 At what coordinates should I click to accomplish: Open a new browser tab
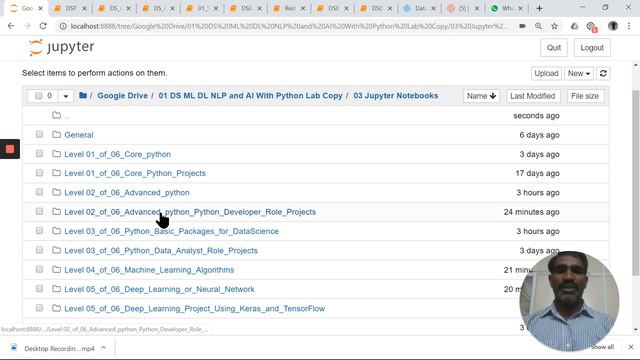tap(539, 8)
